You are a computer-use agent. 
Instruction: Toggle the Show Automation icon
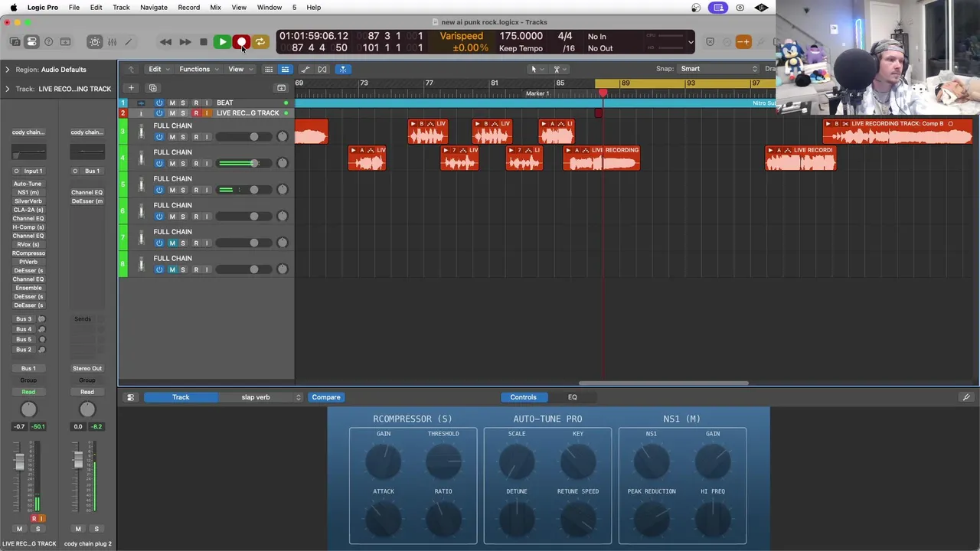tap(305, 69)
